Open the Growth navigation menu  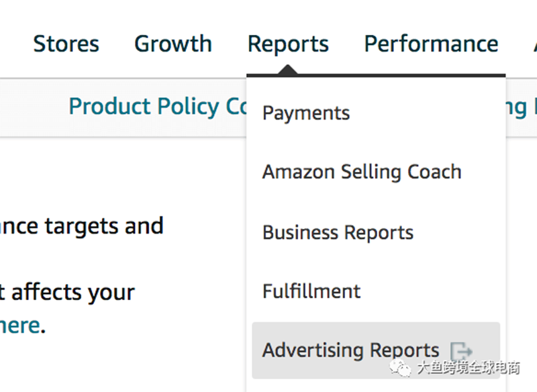coord(173,44)
